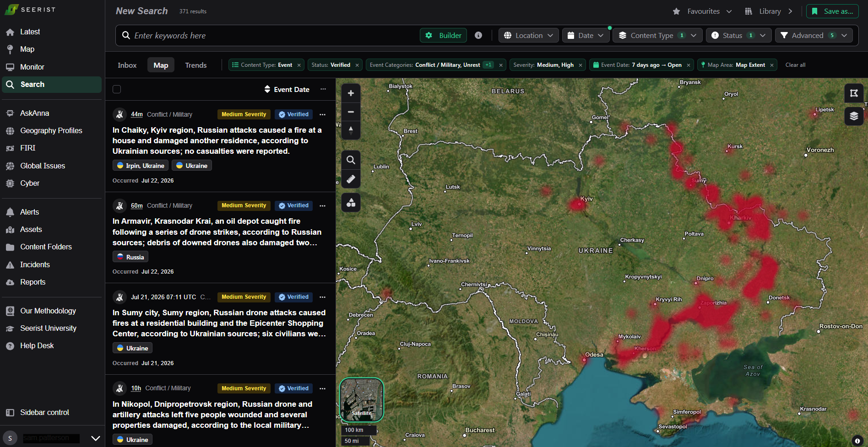The width and height of the screenshot is (868, 447).
Task: Click Clear all filters
Action: pos(795,65)
